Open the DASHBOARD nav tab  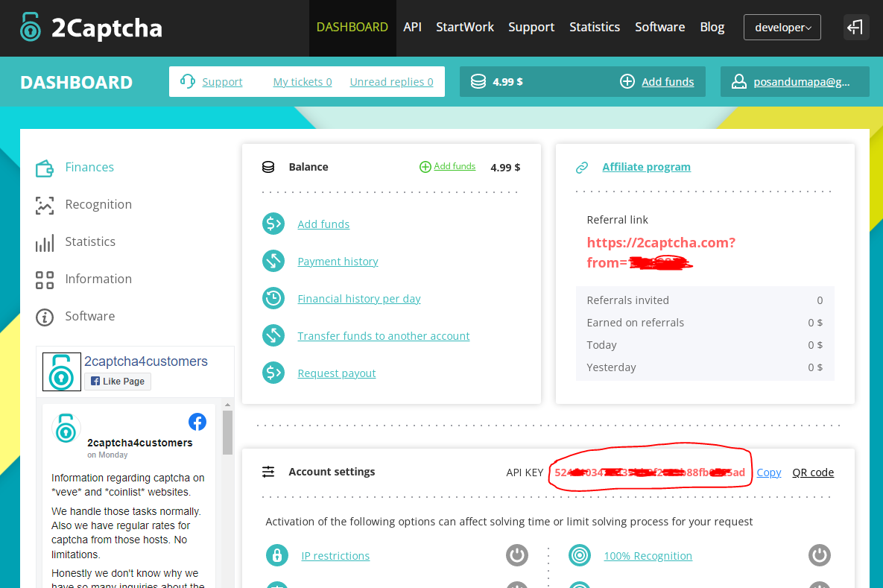(x=352, y=27)
